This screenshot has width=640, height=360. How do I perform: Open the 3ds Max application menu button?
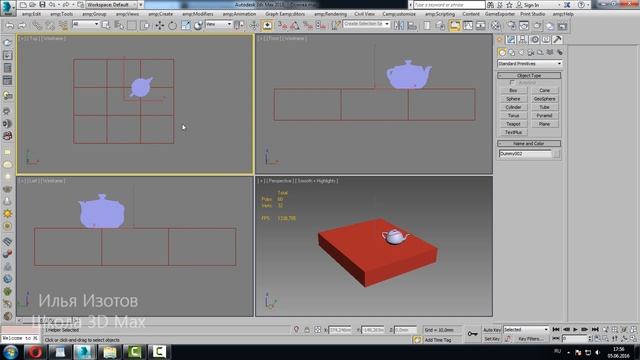tap(7, 8)
